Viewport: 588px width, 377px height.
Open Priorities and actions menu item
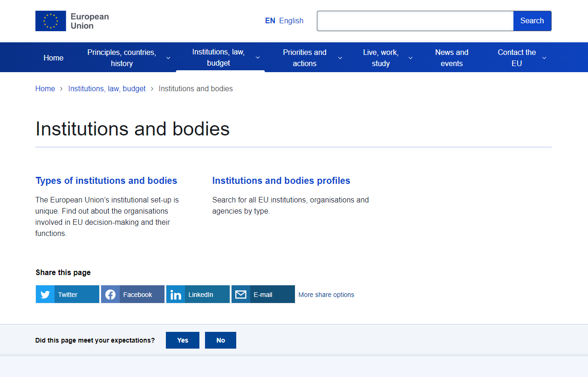coord(305,58)
